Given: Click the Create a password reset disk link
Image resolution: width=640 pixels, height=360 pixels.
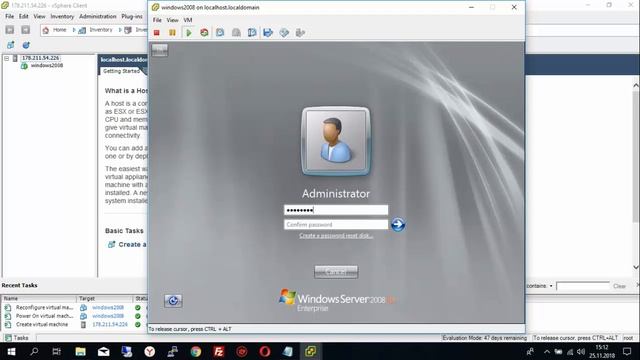Looking at the screenshot, I should (336, 236).
